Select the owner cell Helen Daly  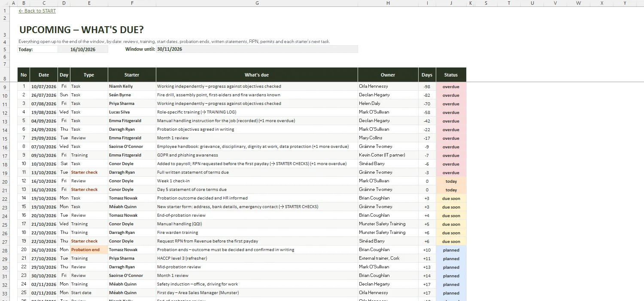(388, 104)
